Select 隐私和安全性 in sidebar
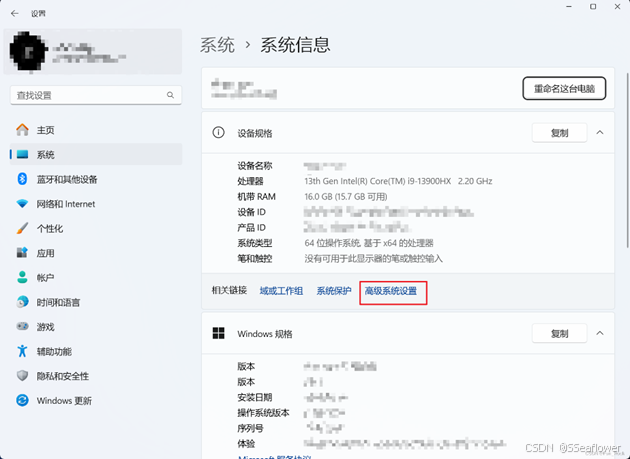 (x=96, y=376)
